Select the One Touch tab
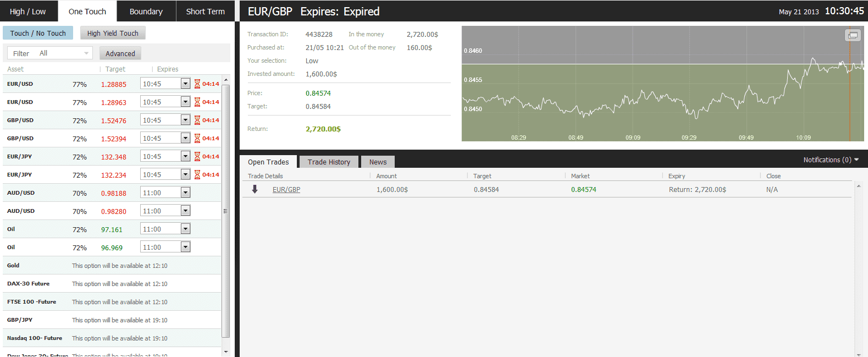 pos(87,11)
